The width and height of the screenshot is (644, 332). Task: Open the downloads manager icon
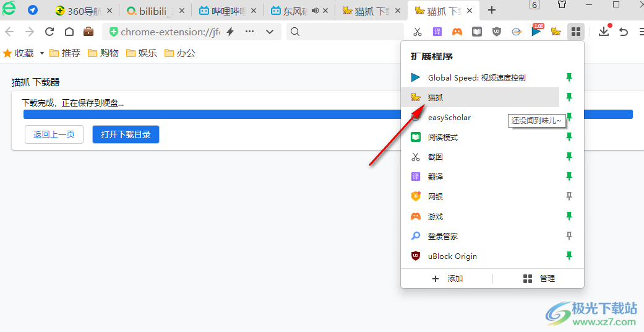604,31
